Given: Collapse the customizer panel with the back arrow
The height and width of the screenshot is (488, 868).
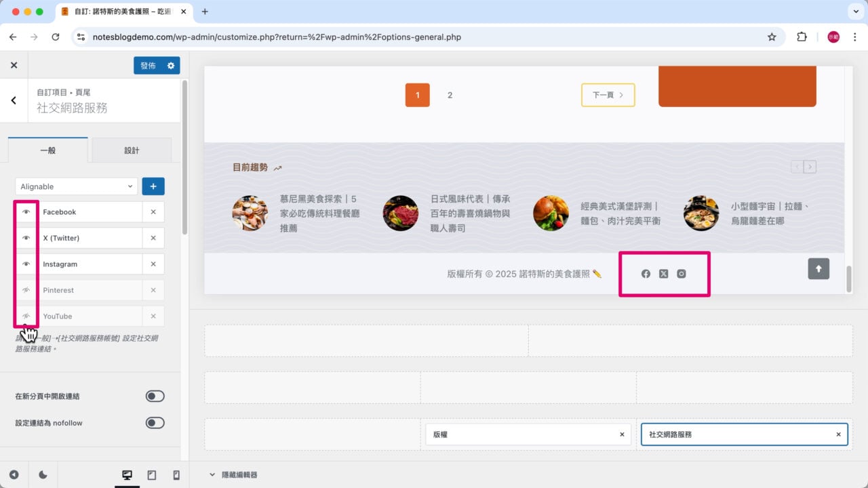Looking at the screenshot, I should click(13, 100).
